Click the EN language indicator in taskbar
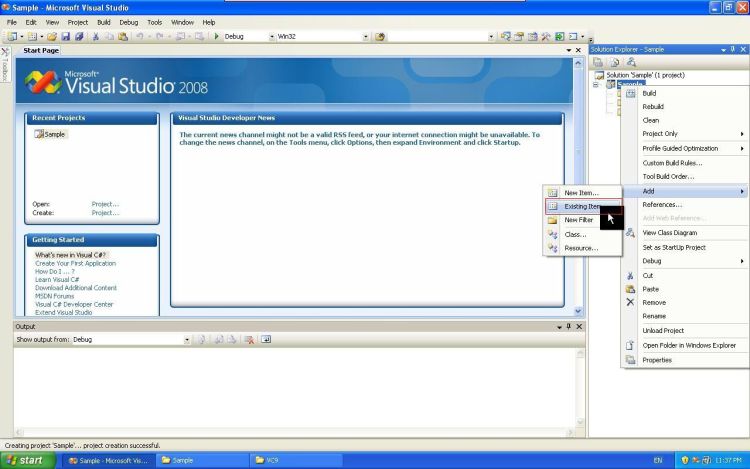Viewport: 750px width, 469px height. [658, 460]
